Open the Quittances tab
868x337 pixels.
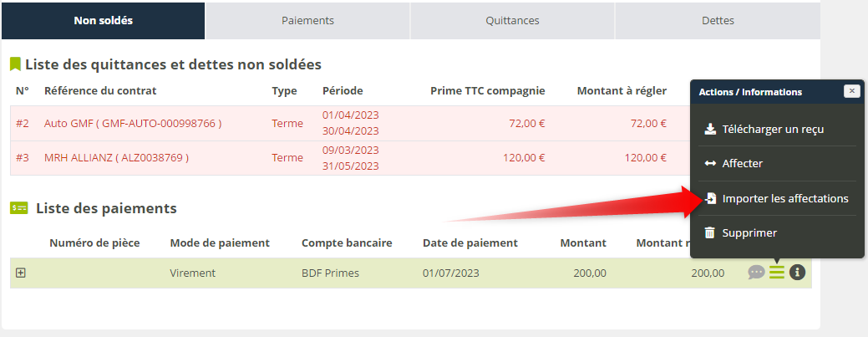click(x=512, y=21)
